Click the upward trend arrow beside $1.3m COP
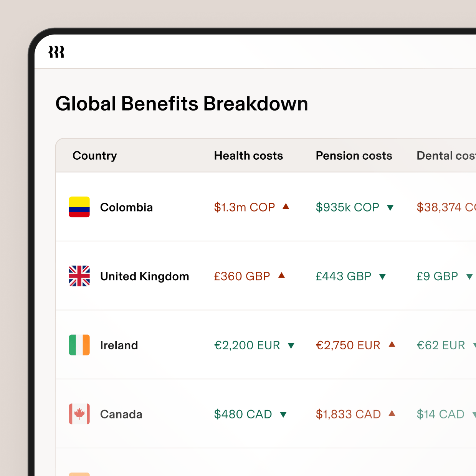Image resolution: width=476 pixels, height=476 pixels. (x=286, y=207)
